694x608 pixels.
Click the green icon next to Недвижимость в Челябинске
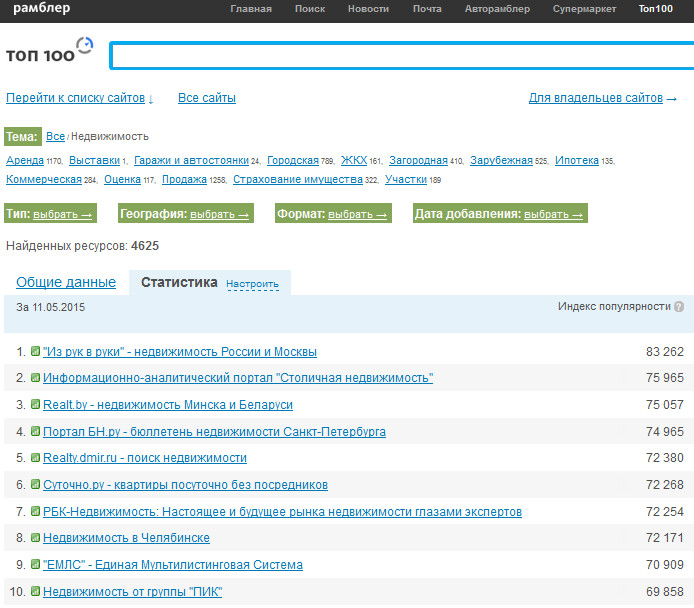(36, 537)
